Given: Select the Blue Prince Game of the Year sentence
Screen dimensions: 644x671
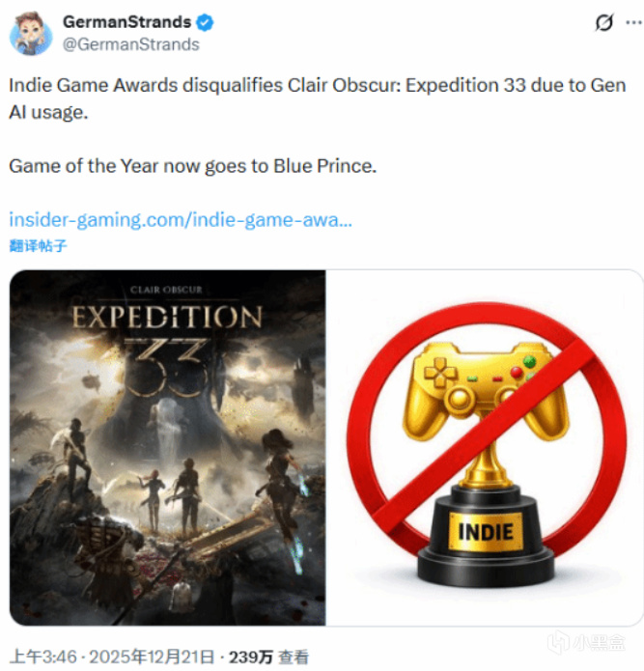Looking at the screenshot, I should coord(192,166).
